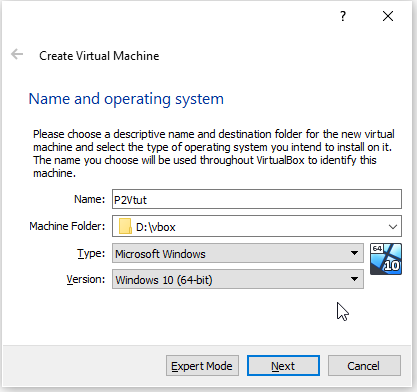This screenshot has width=417, height=392.
Task: Click the Create Virtual Machine title text
Action: point(99,56)
